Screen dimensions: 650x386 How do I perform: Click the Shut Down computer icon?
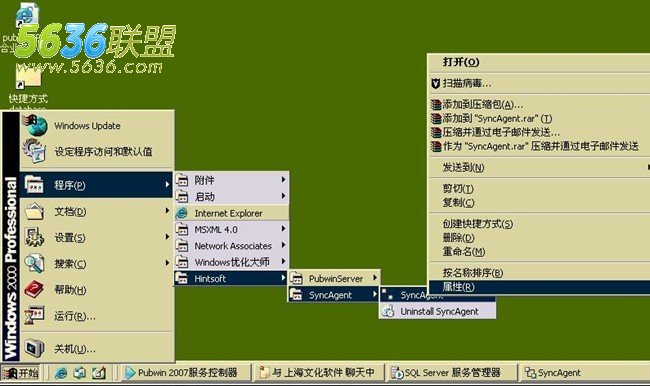click(x=34, y=348)
